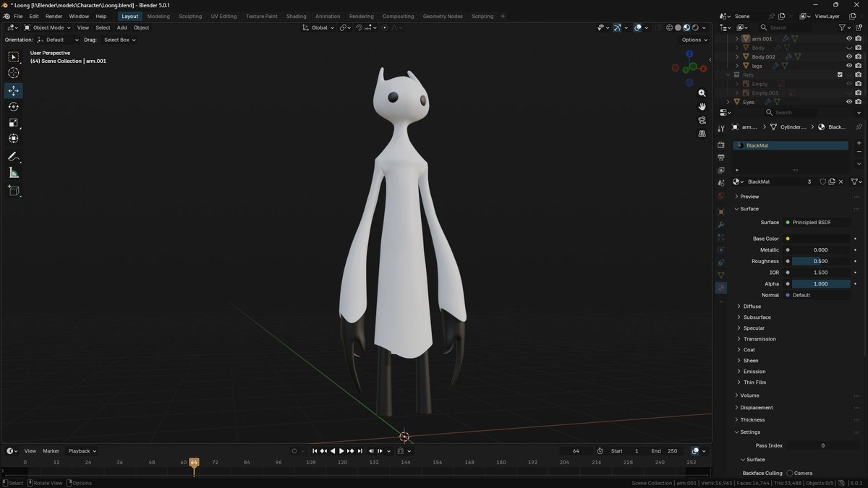The image size is (868, 488).
Task: Play the animation forward
Action: pyautogui.click(x=341, y=451)
